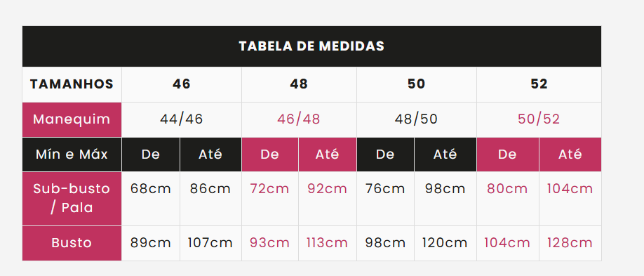Click size 50 column header

(x=417, y=84)
